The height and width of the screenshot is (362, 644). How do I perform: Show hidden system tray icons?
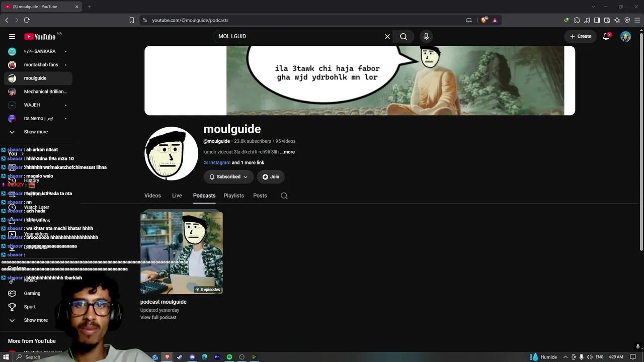[x=565, y=357]
